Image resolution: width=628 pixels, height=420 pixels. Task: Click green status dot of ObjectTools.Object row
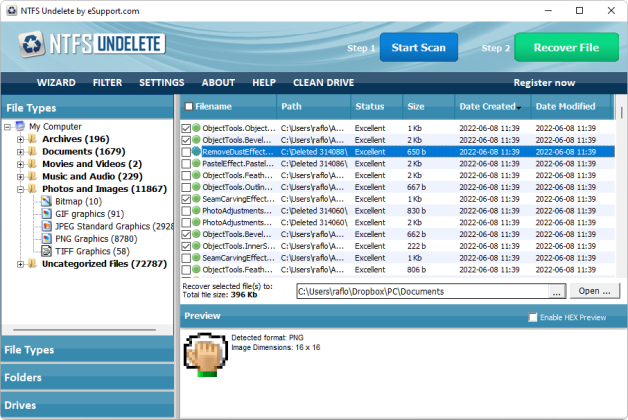[196, 128]
